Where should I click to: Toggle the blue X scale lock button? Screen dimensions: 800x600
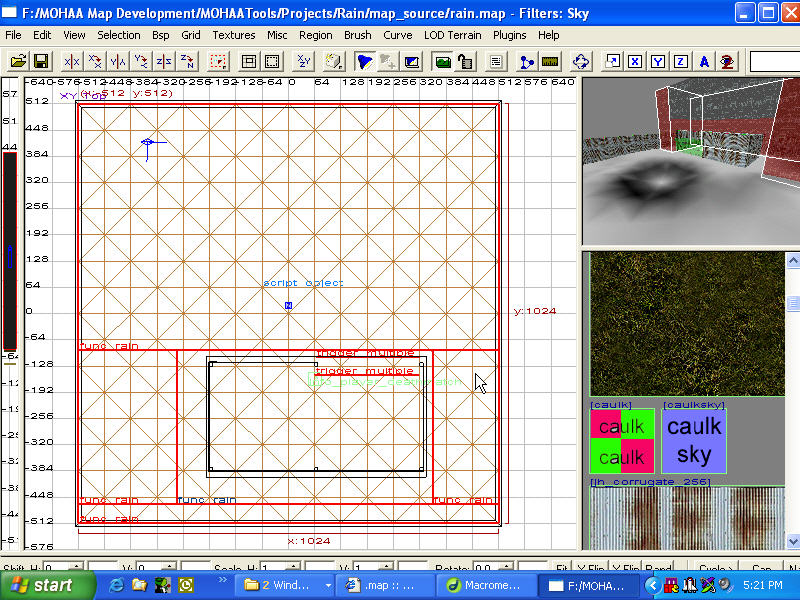pyautogui.click(x=634, y=61)
